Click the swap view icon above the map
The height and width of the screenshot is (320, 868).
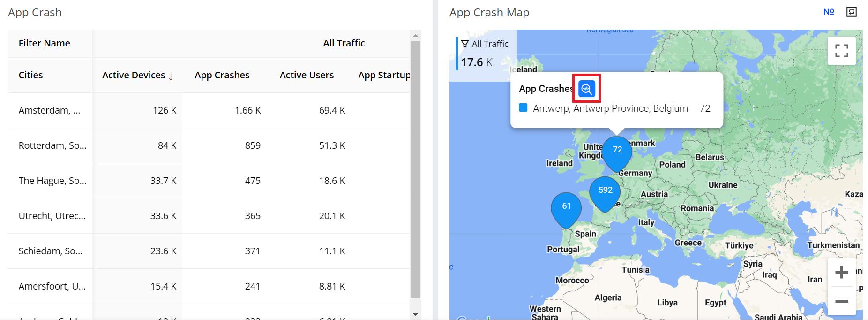(x=851, y=12)
